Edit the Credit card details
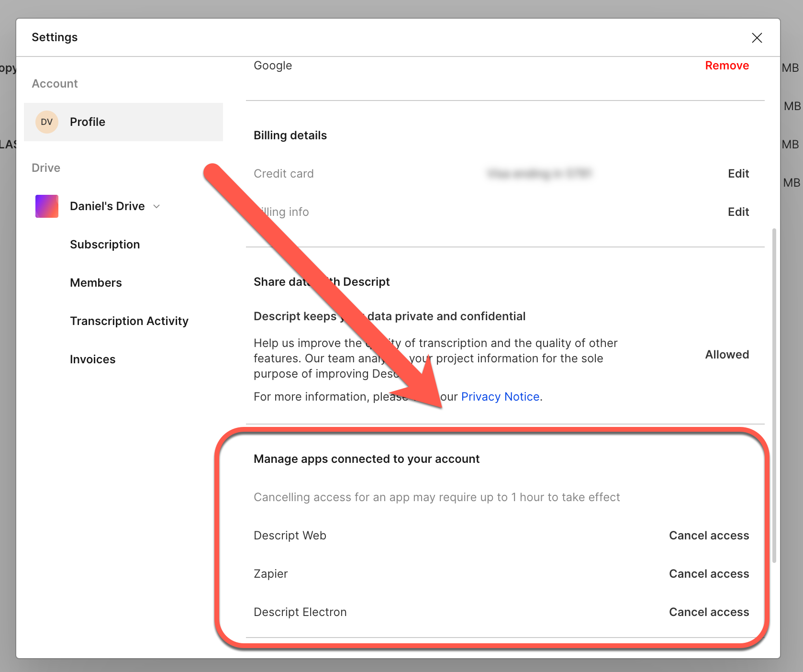Screen dimensions: 803x672 pyautogui.click(x=738, y=174)
